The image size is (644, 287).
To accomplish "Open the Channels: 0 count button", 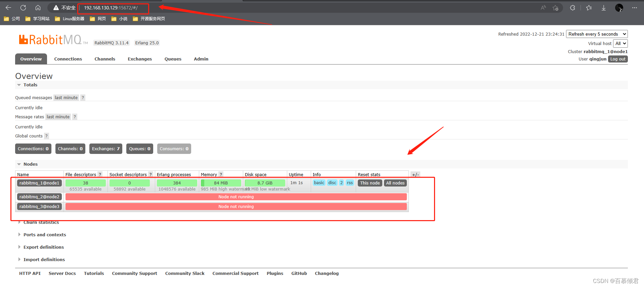I will 70,149.
